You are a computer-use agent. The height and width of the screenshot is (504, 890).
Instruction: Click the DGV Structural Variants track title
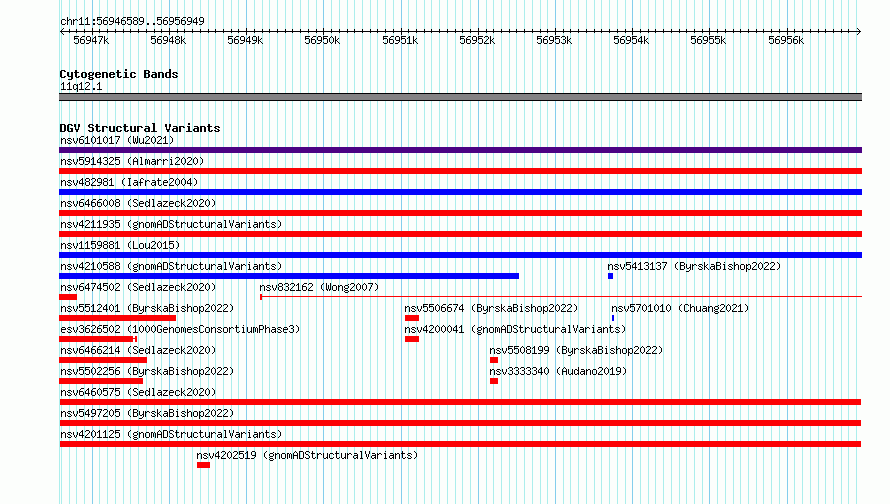[140, 128]
